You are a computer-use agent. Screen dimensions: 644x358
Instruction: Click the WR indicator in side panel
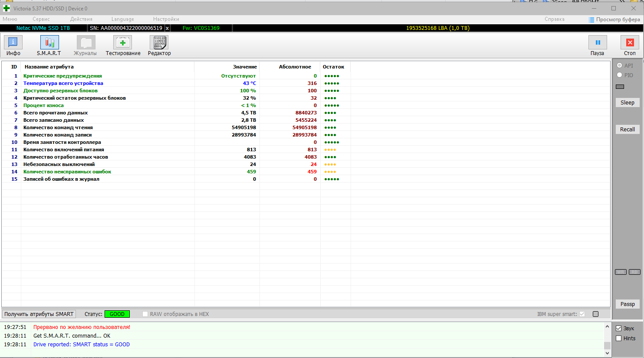pos(621,272)
